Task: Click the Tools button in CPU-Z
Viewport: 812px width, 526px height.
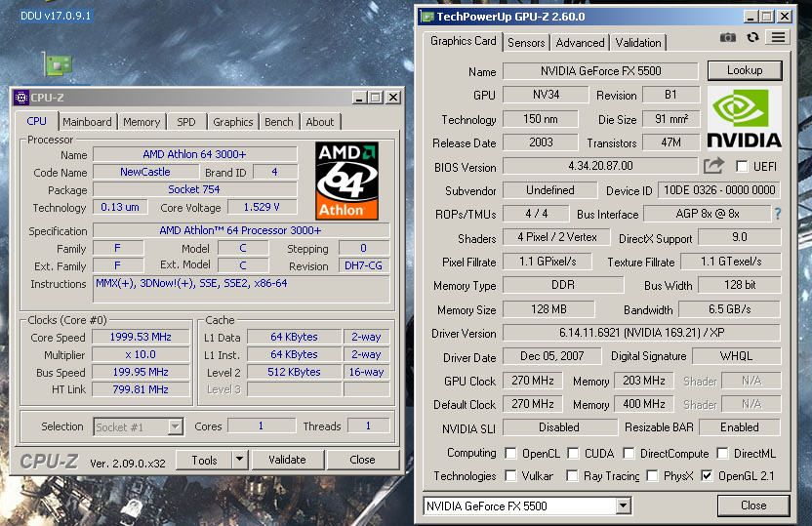Action: click(x=205, y=460)
